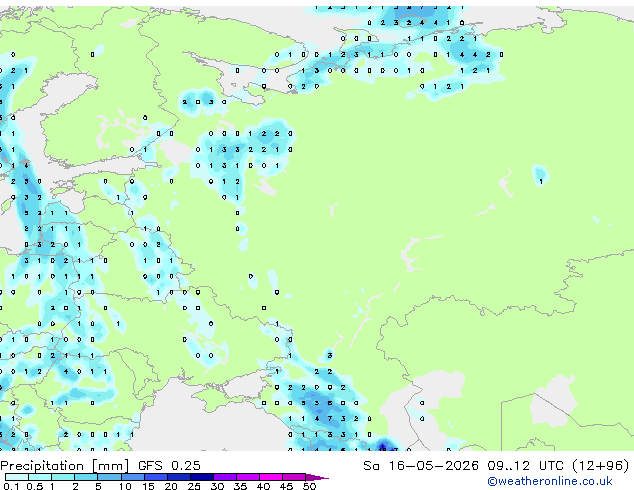Select the 40–45 mm bright magenta legend swatch
634x490 pixels.
tap(271, 477)
